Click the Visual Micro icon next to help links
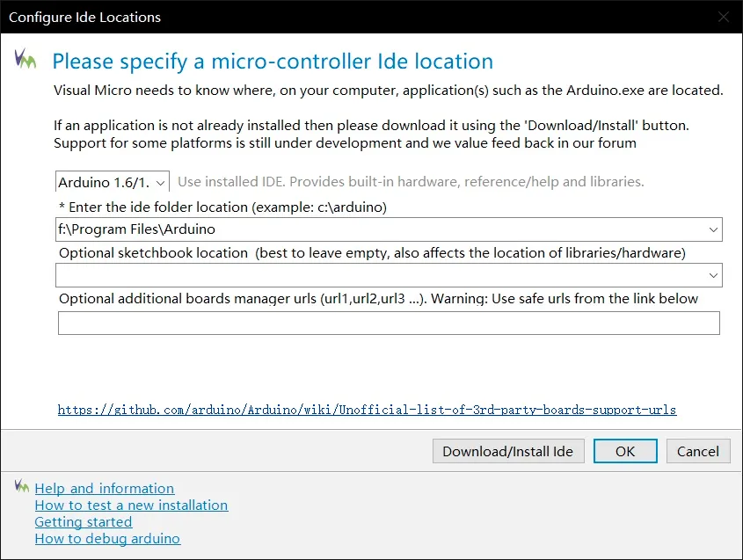The width and height of the screenshot is (743, 560). tap(23, 486)
